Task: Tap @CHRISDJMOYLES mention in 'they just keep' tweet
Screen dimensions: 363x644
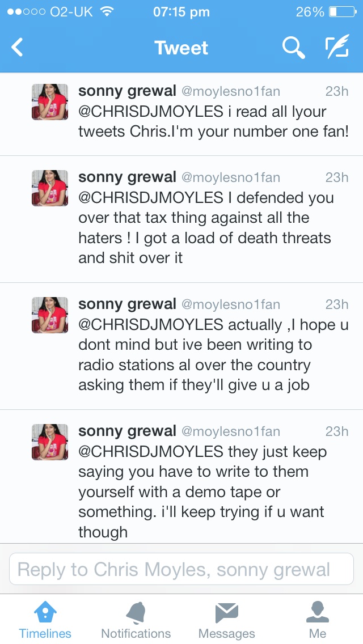Action: pos(151,452)
